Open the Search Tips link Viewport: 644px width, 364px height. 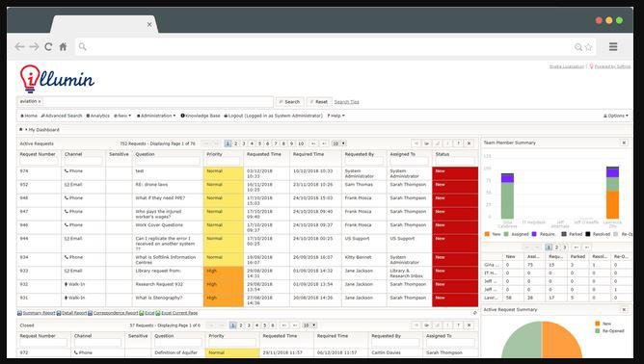pos(347,102)
